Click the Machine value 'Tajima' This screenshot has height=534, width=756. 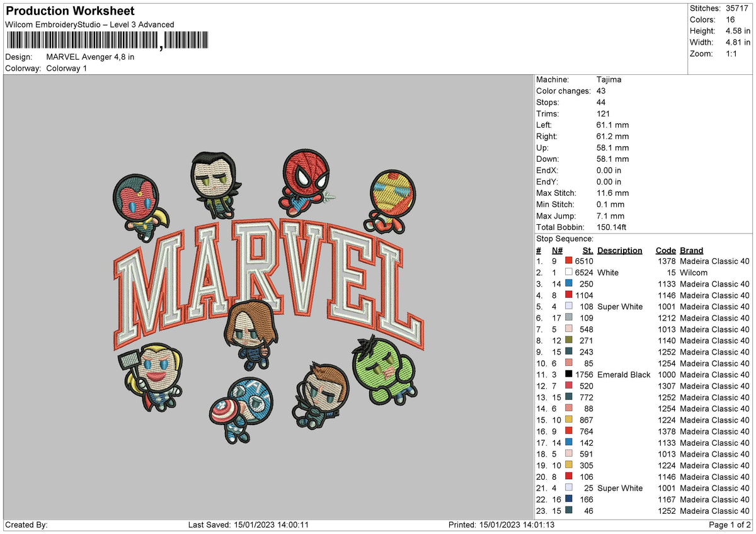coord(609,79)
